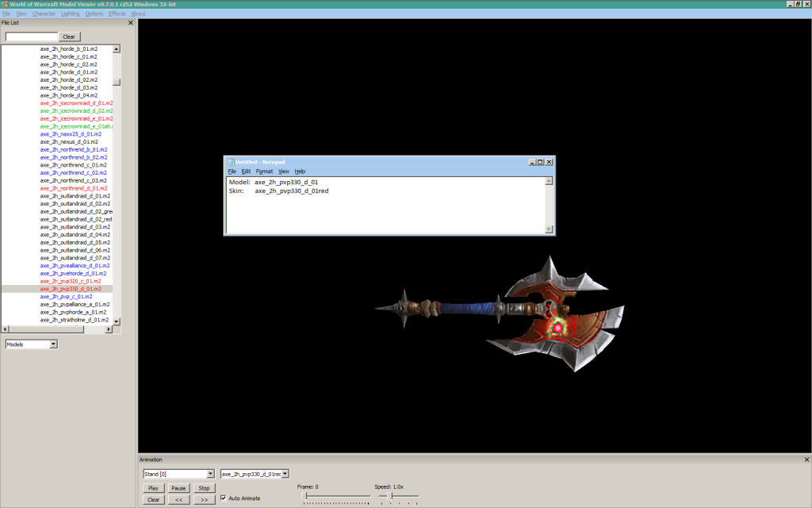The width and height of the screenshot is (812, 508).
Task: Select axe_2h_outlandraid_d_07.m2 in file list
Action: click(x=75, y=258)
